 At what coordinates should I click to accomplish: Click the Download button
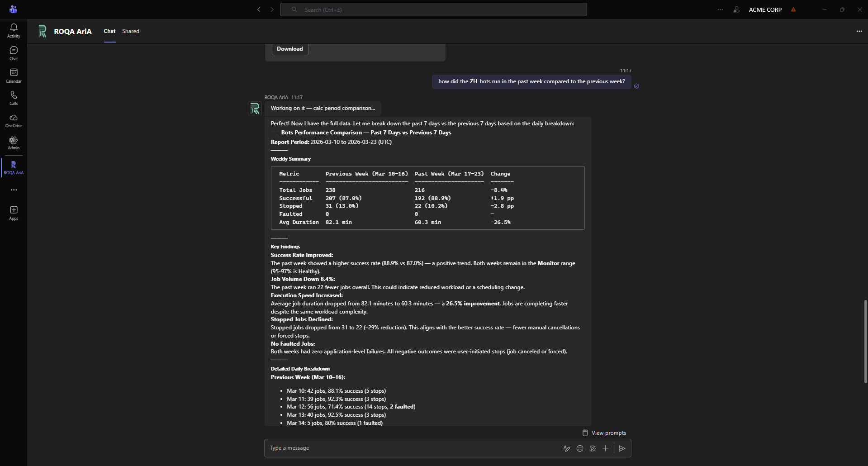click(290, 49)
